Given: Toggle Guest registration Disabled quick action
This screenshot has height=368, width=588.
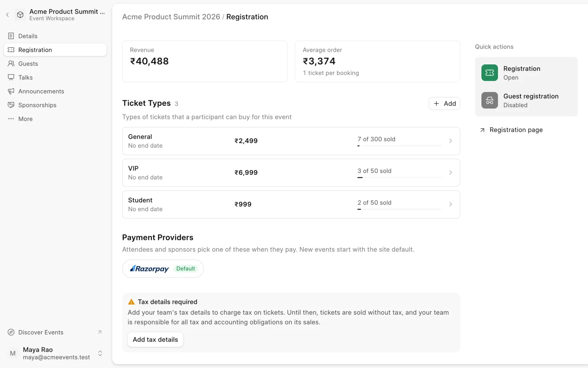Looking at the screenshot, I should tap(526, 100).
